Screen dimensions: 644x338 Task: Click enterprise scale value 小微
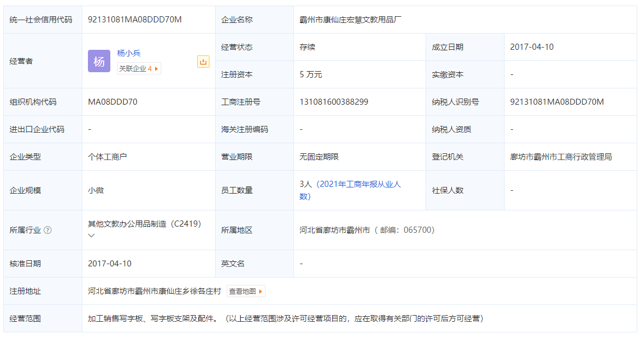96,190
